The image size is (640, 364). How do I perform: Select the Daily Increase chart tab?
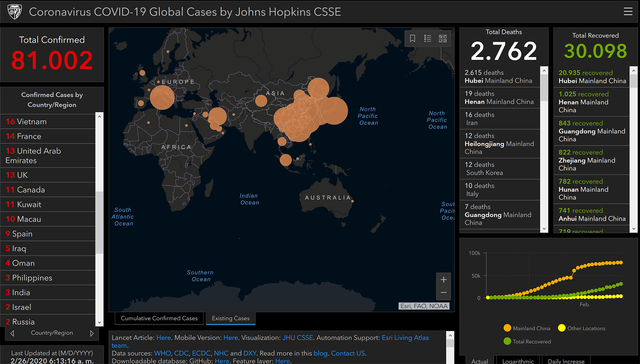click(566, 360)
